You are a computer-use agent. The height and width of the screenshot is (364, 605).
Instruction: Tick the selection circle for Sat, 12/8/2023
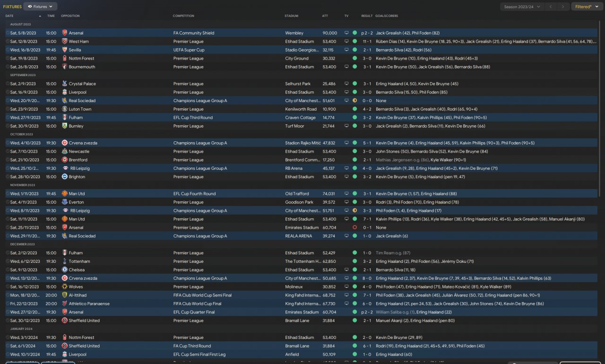pyautogui.click(x=8, y=42)
